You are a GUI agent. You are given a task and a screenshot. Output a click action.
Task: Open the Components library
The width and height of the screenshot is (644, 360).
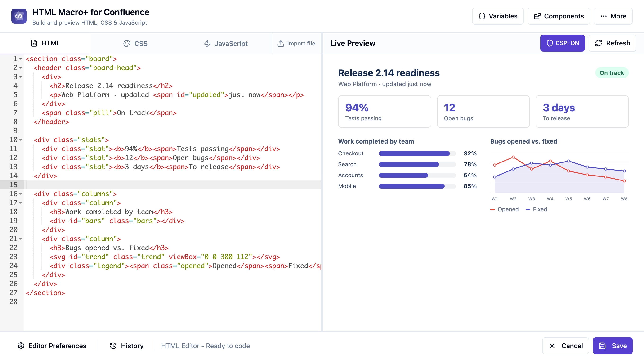click(x=559, y=16)
